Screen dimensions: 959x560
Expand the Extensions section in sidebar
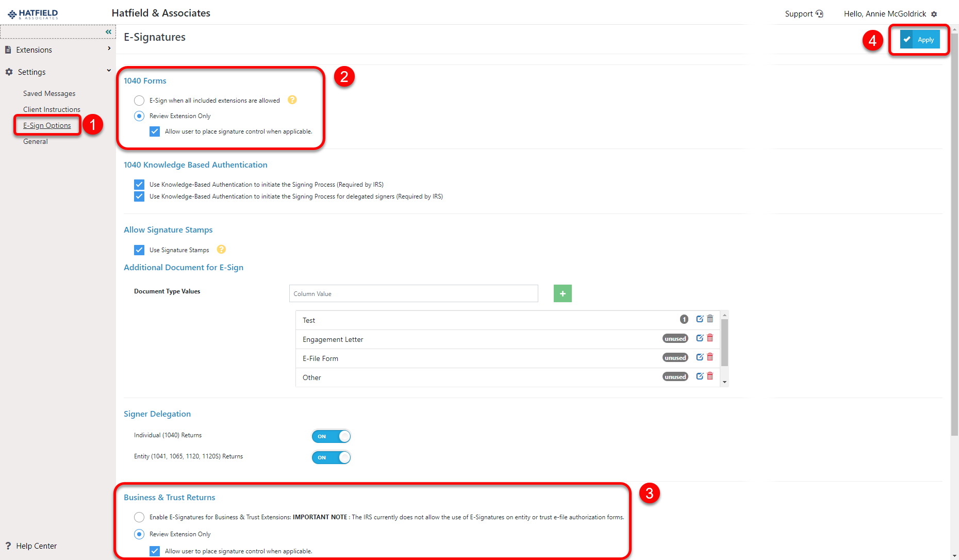coord(109,48)
